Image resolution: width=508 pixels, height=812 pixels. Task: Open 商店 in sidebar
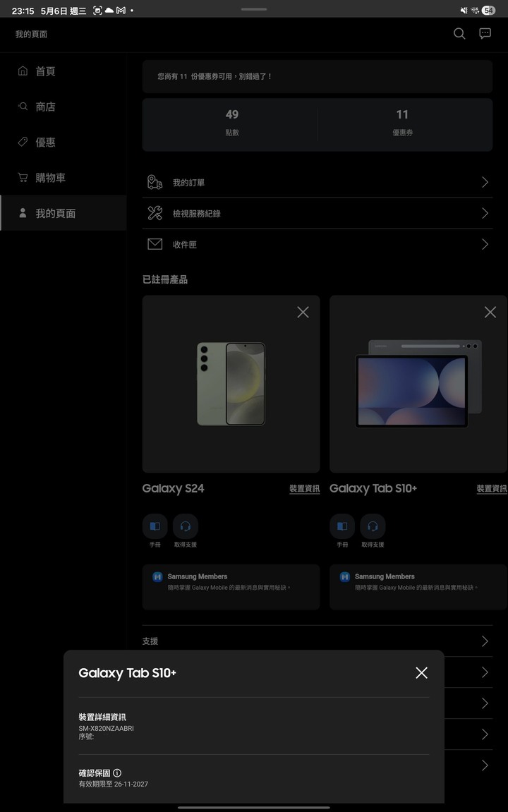pyautogui.click(x=64, y=107)
